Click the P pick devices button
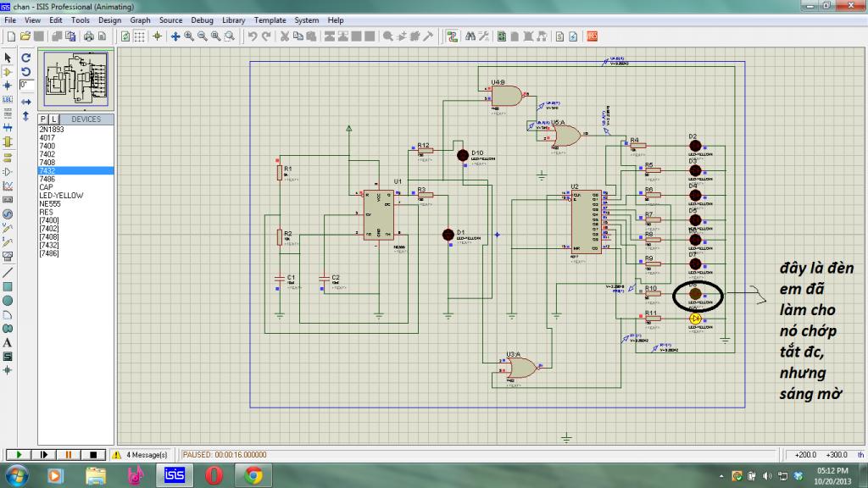The height and width of the screenshot is (488, 868). tap(43, 119)
